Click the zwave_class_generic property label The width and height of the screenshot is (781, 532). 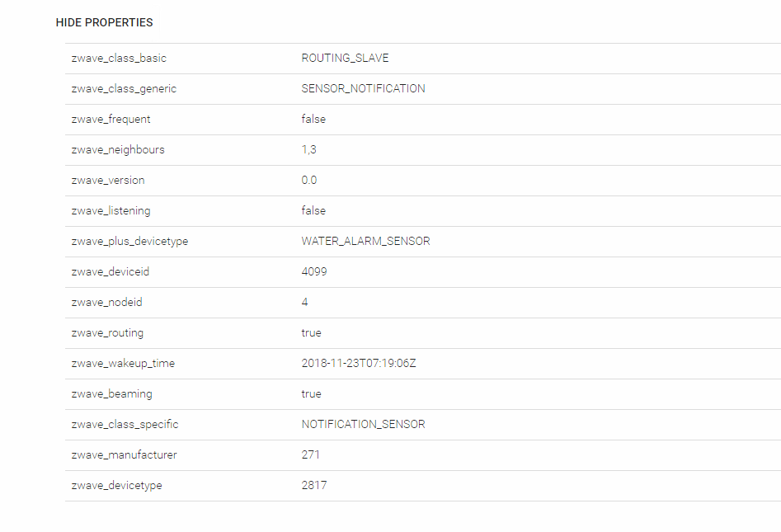(124, 89)
